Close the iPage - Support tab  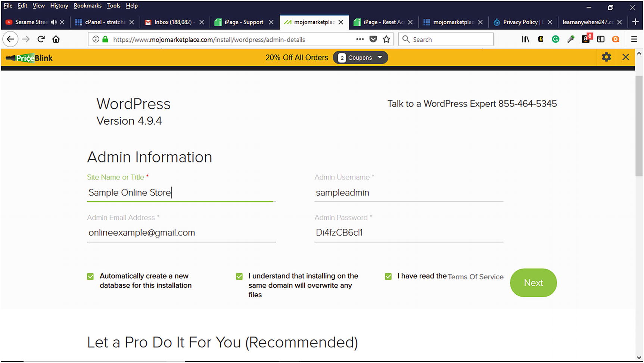tap(271, 22)
